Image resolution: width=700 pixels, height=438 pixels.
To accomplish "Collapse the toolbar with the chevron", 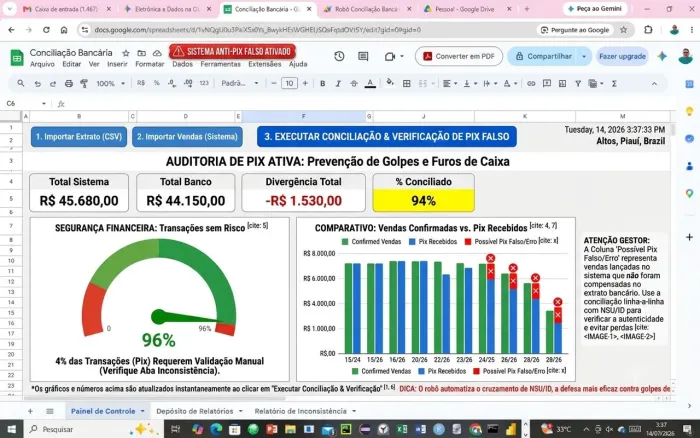I will (654, 83).
